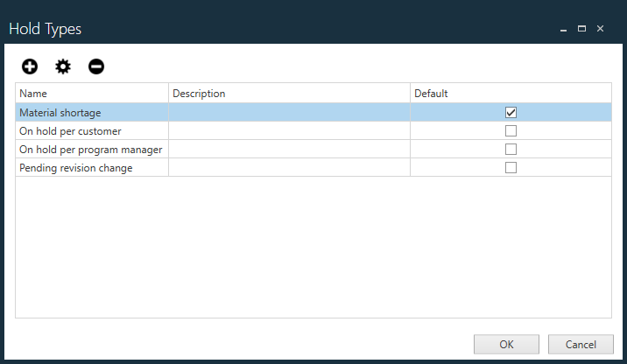This screenshot has height=364, width=627.
Task: Sort by the Name column header
Action: tap(92, 93)
